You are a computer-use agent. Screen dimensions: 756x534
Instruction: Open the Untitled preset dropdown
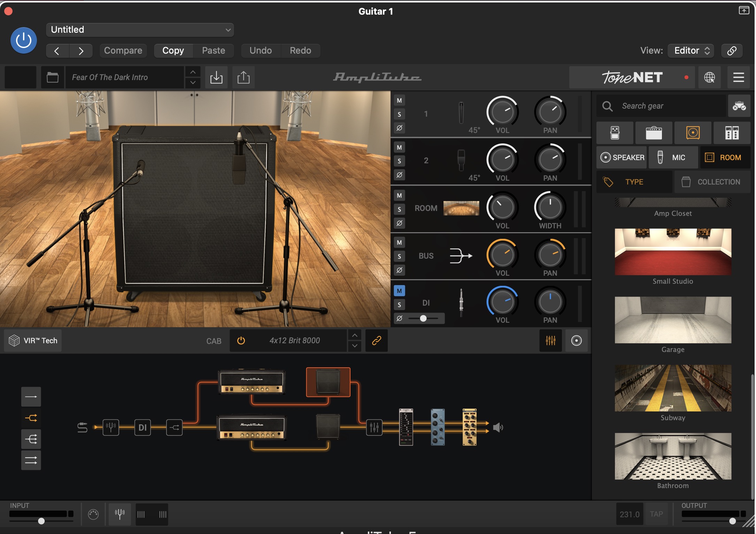(140, 30)
